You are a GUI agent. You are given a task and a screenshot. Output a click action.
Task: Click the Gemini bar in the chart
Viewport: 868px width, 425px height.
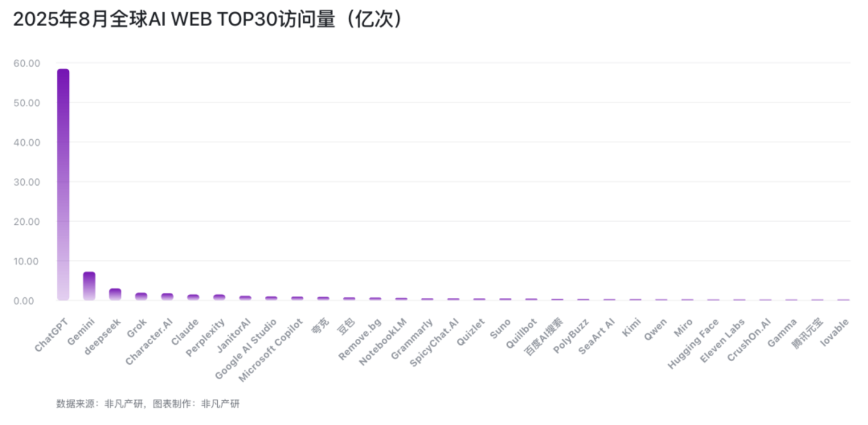tap(89, 286)
